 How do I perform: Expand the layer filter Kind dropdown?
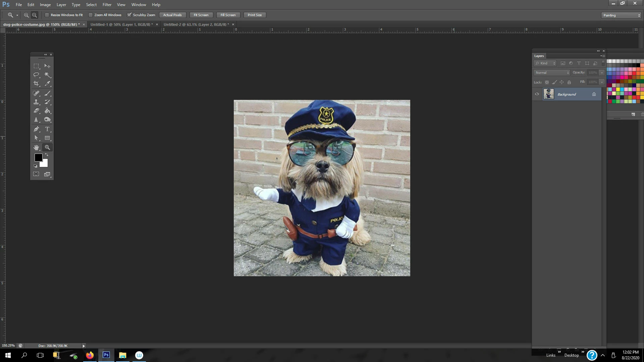545,63
